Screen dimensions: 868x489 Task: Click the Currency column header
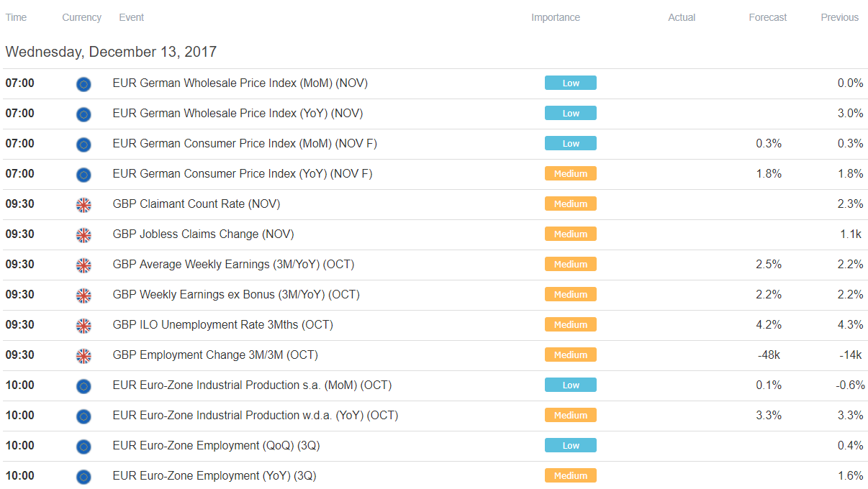(x=81, y=17)
